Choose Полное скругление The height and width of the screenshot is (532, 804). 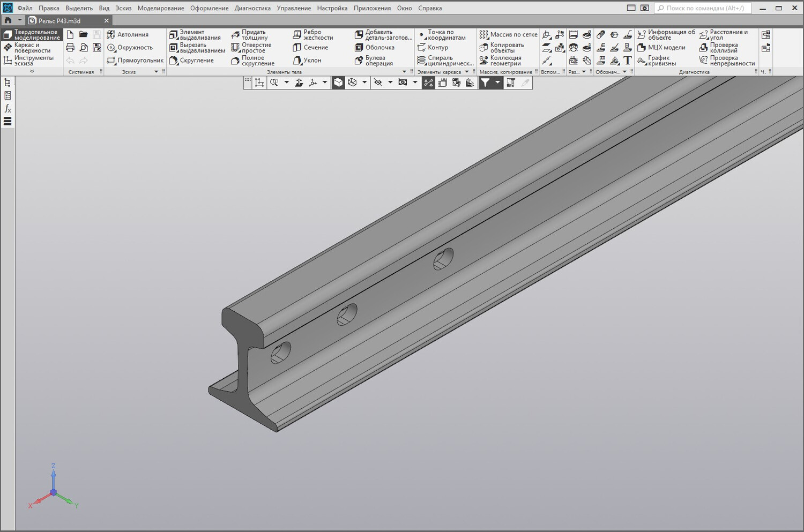coord(253,61)
